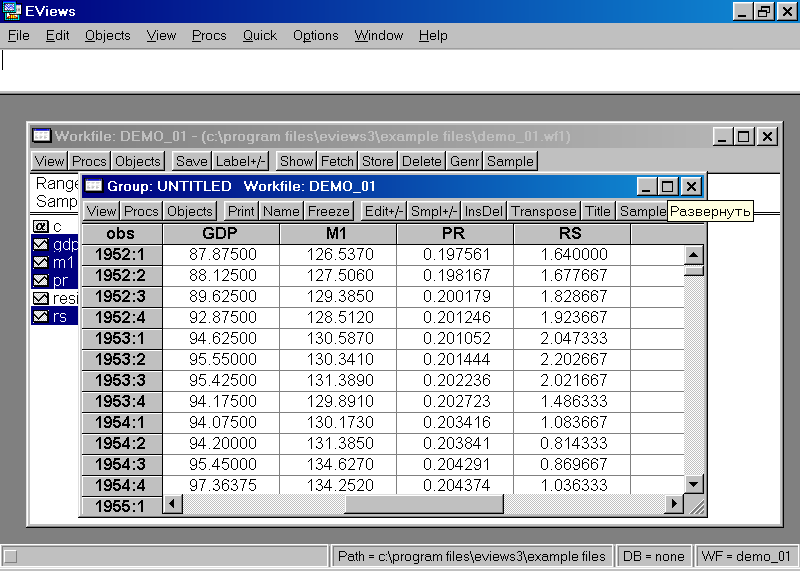Select the resid series icon
This screenshot has width=800, height=571.
(40, 299)
